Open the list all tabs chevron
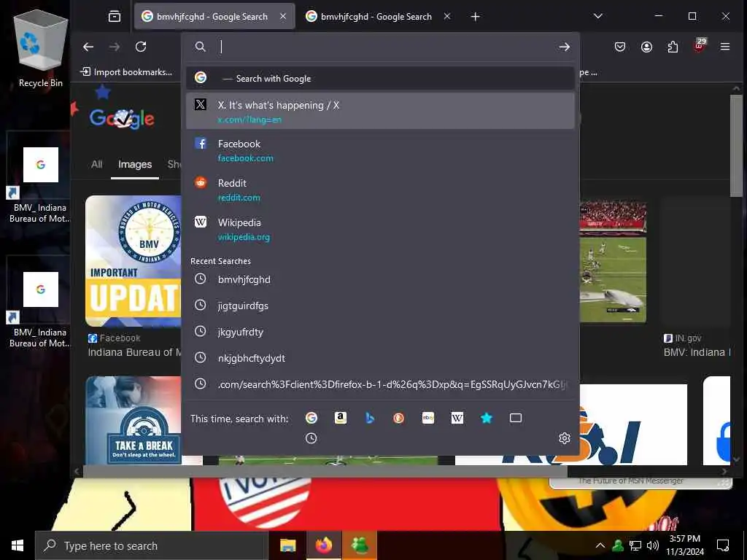 [598, 16]
